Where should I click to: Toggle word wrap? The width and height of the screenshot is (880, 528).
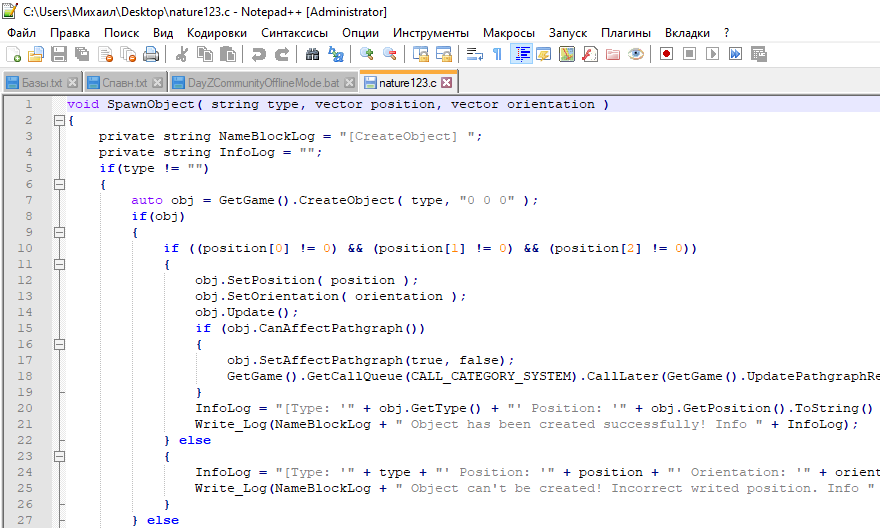474,54
